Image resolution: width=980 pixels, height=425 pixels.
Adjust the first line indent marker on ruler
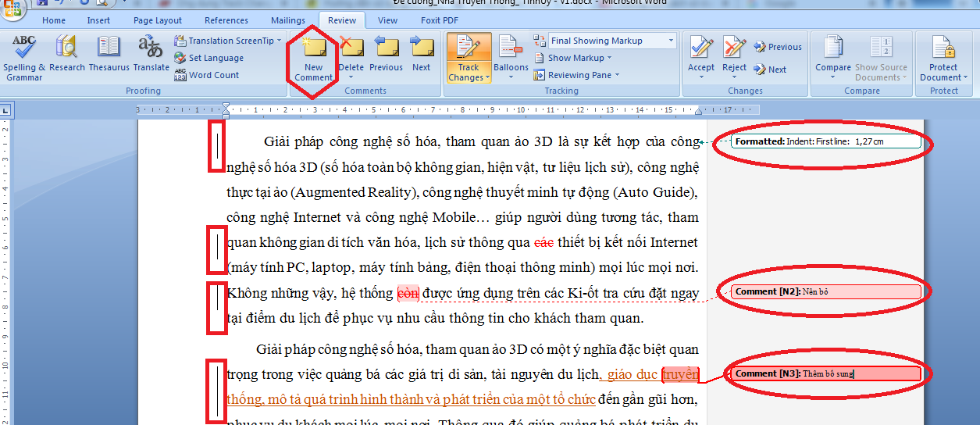226,105
